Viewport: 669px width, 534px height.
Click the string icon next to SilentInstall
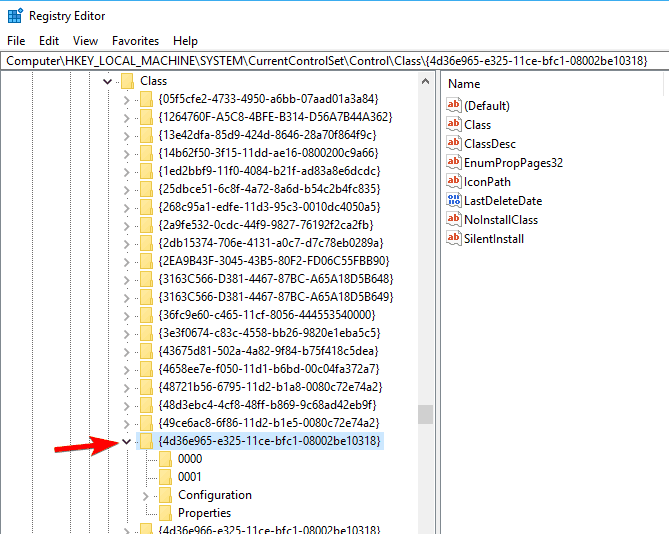(x=454, y=238)
